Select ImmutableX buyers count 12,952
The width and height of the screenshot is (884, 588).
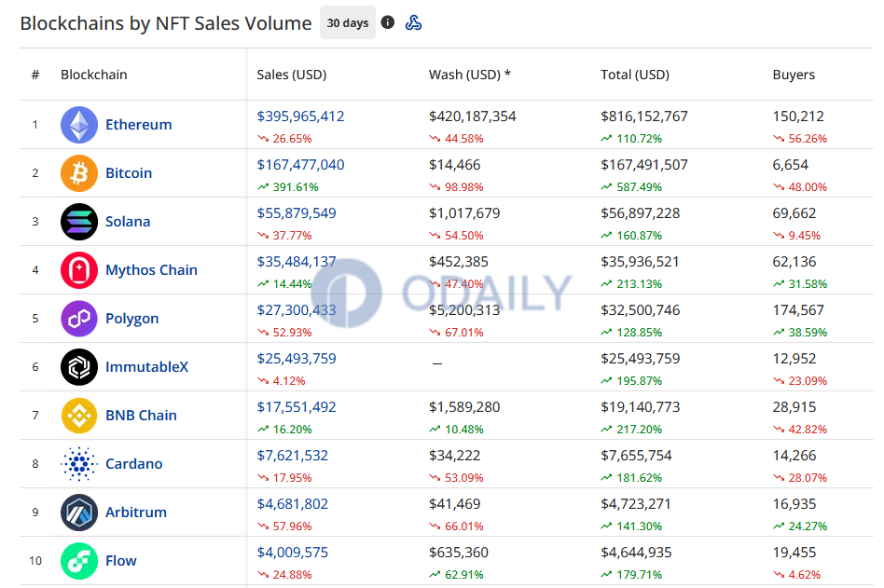(794, 358)
